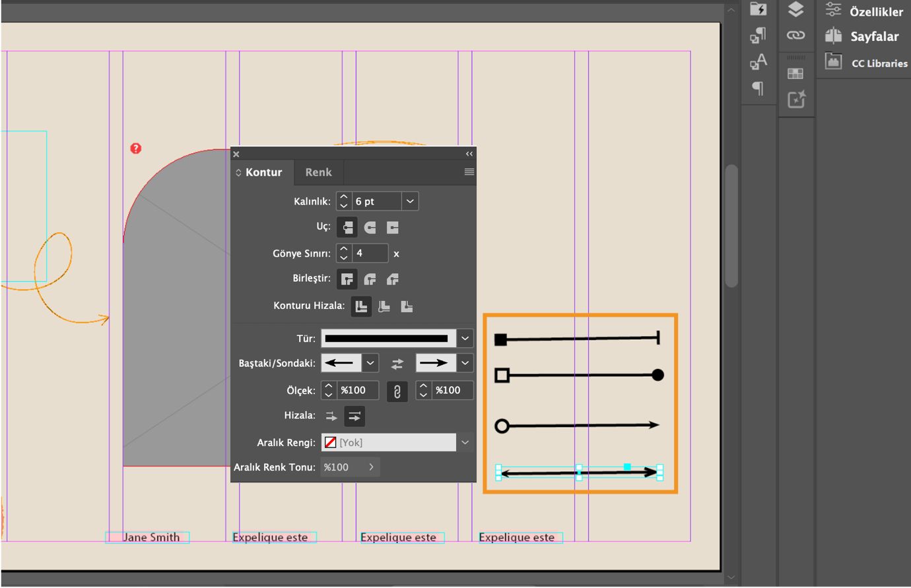Open the Kalınlık weight dropdown

click(410, 201)
